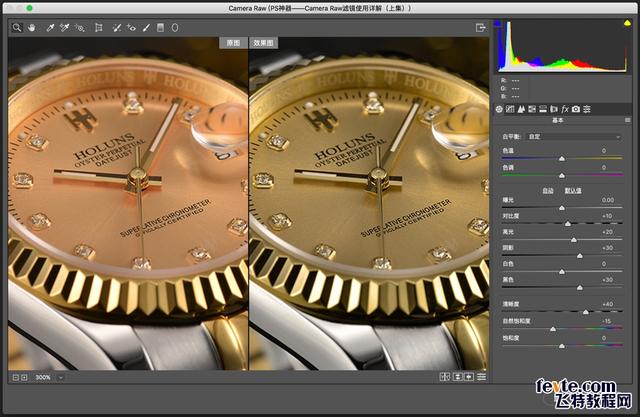Open the Basic panel options menu
The image size is (640, 417).
627,120
